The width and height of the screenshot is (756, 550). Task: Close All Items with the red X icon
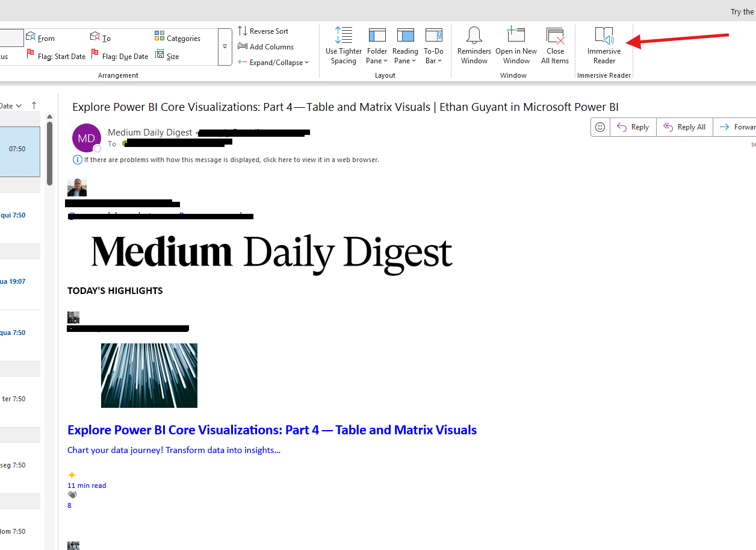554,45
